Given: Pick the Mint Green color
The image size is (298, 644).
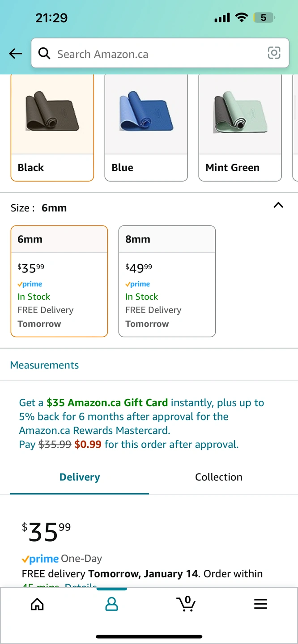Looking at the screenshot, I should click(x=240, y=127).
